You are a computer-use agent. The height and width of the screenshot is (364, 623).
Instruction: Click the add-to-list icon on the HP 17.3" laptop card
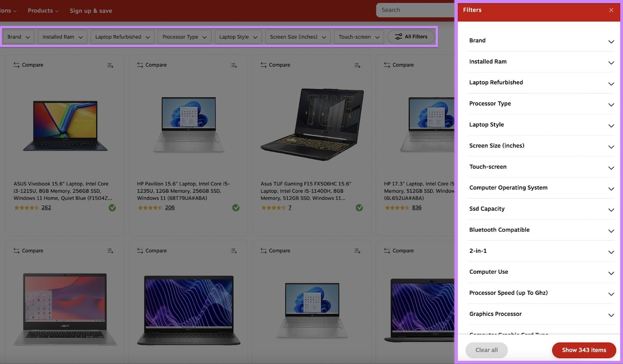pos(480,65)
